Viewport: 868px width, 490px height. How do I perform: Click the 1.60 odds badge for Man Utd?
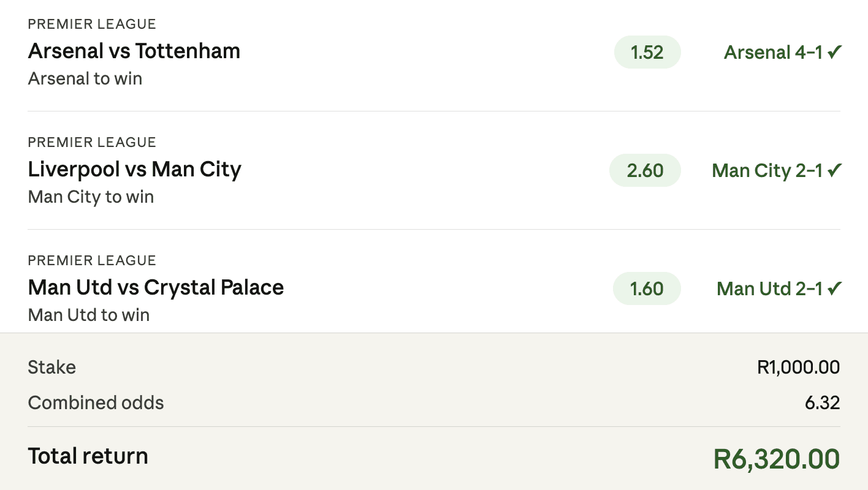coord(647,288)
